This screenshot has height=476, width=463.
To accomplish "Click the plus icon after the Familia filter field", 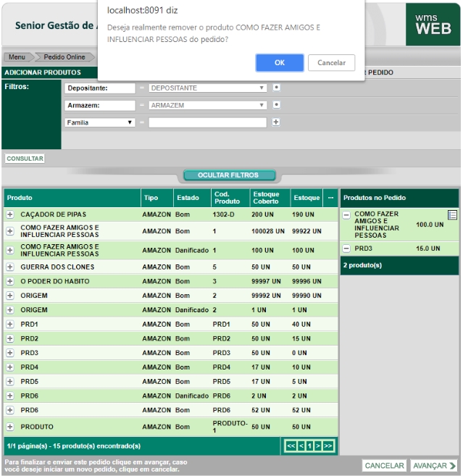I will pos(275,122).
